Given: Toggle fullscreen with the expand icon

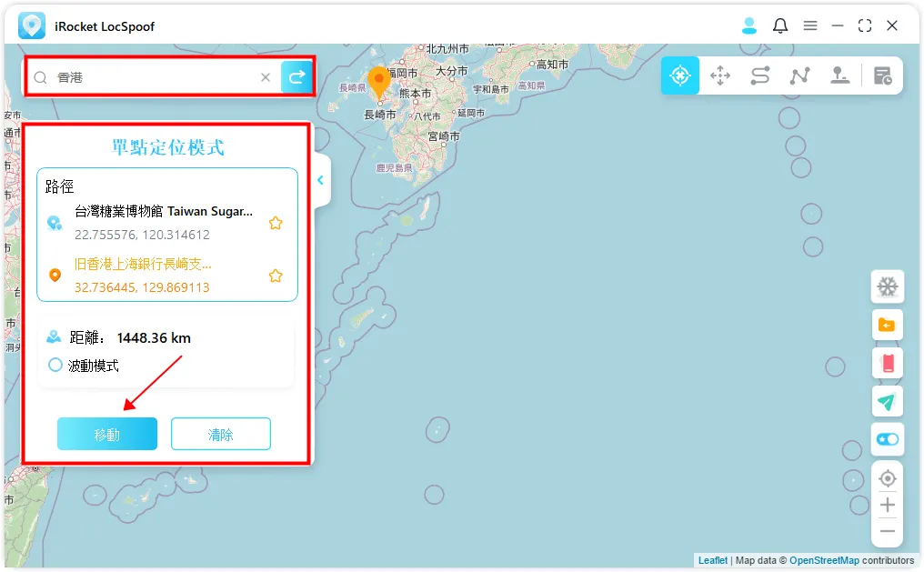Looking at the screenshot, I should click(865, 25).
